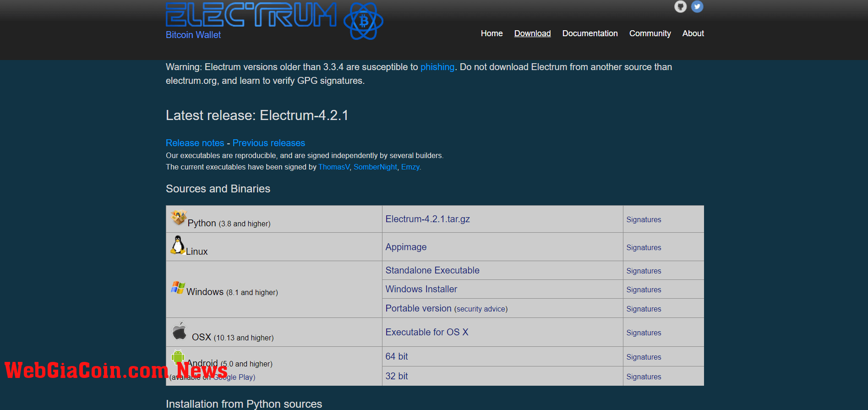Download the 32 bit Android build

click(397, 376)
